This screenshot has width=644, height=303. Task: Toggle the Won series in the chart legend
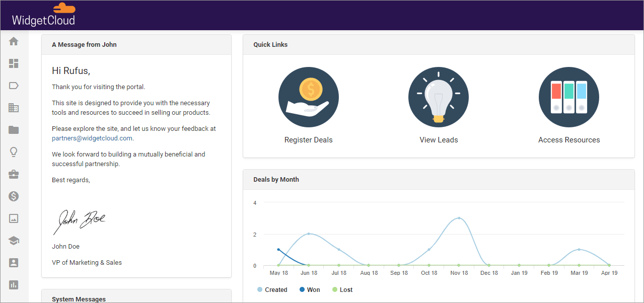point(309,289)
